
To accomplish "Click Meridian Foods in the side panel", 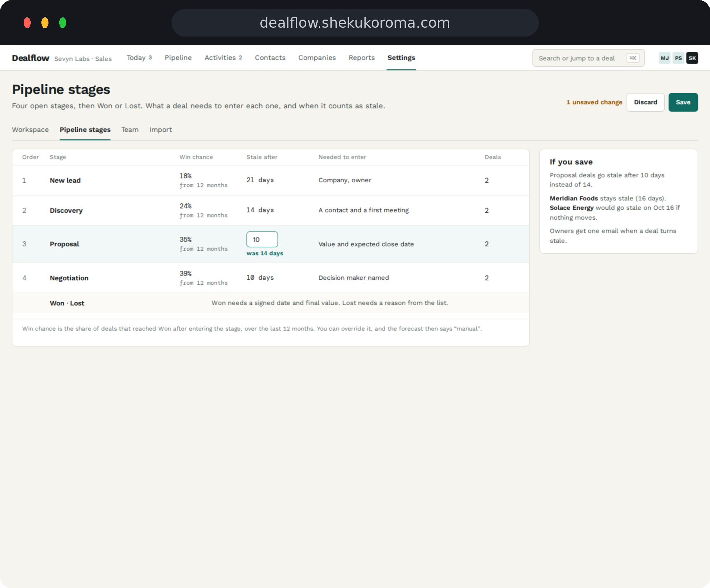I will [x=574, y=199].
